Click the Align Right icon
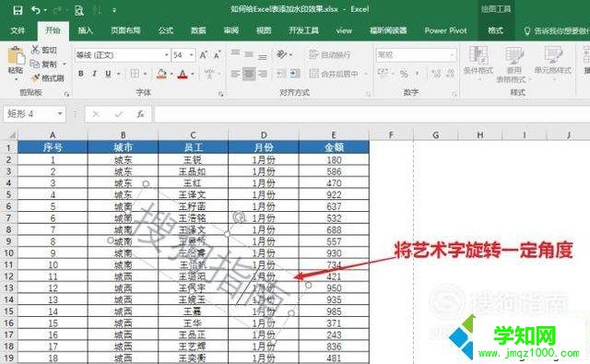This screenshot has width=590, height=364. 263,74
